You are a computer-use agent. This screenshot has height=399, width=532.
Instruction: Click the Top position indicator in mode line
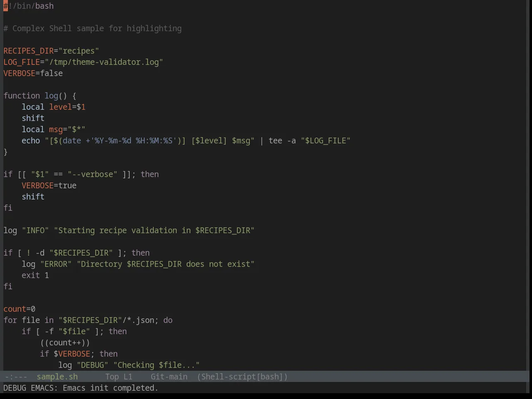pyautogui.click(x=112, y=377)
